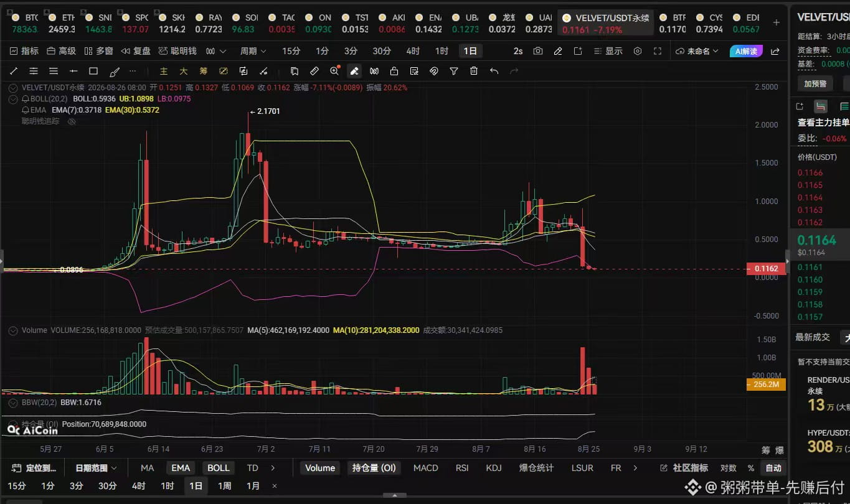
Task: Click the 显示 display options button
Action: click(608, 51)
